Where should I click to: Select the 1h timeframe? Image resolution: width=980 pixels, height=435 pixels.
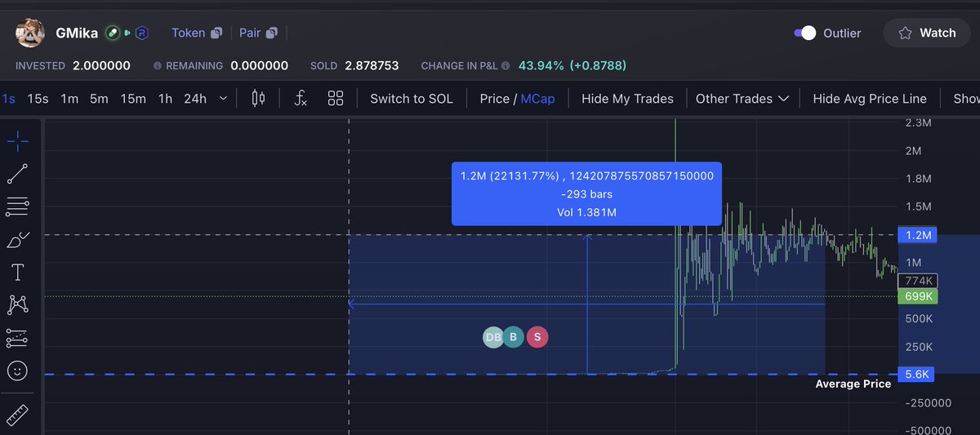165,99
